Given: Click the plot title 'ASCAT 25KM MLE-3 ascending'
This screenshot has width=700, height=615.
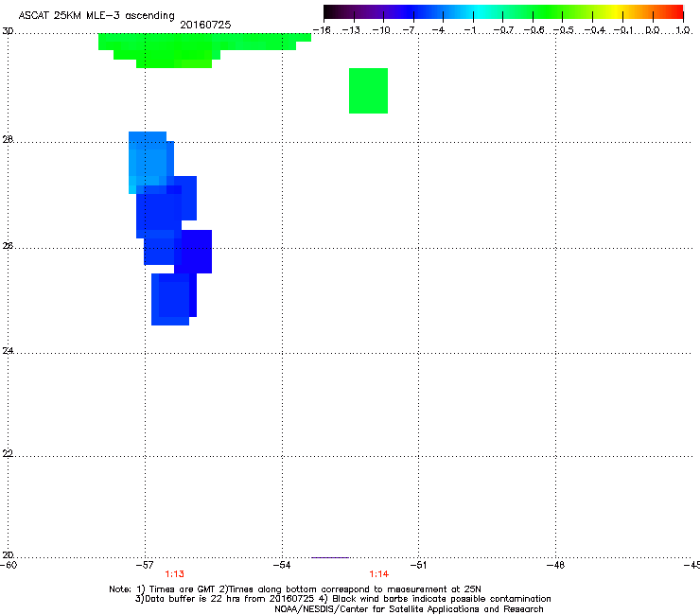Looking at the screenshot, I should pos(96,16).
